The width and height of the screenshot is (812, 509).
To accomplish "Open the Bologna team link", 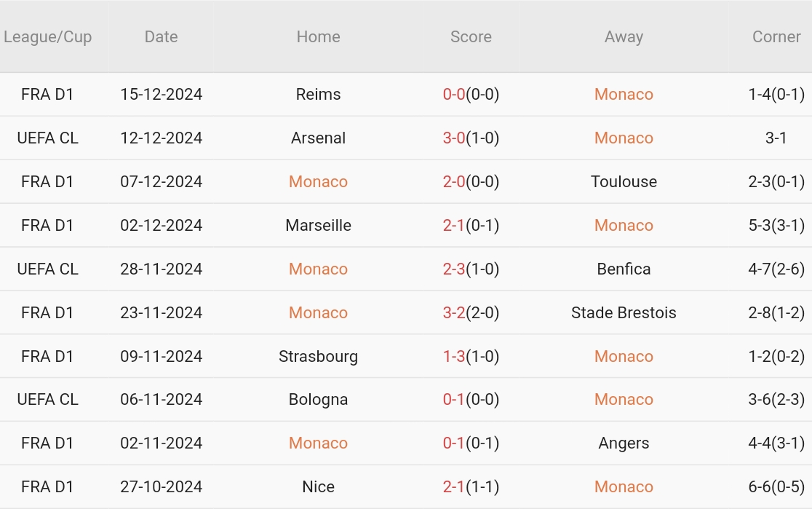I will (318, 400).
